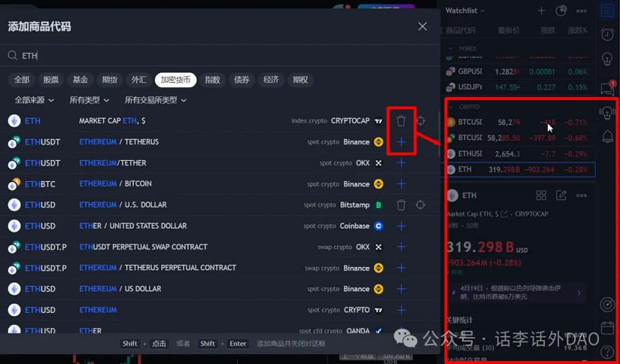Open ETH details grid layout icon

[x=541, y=195]
